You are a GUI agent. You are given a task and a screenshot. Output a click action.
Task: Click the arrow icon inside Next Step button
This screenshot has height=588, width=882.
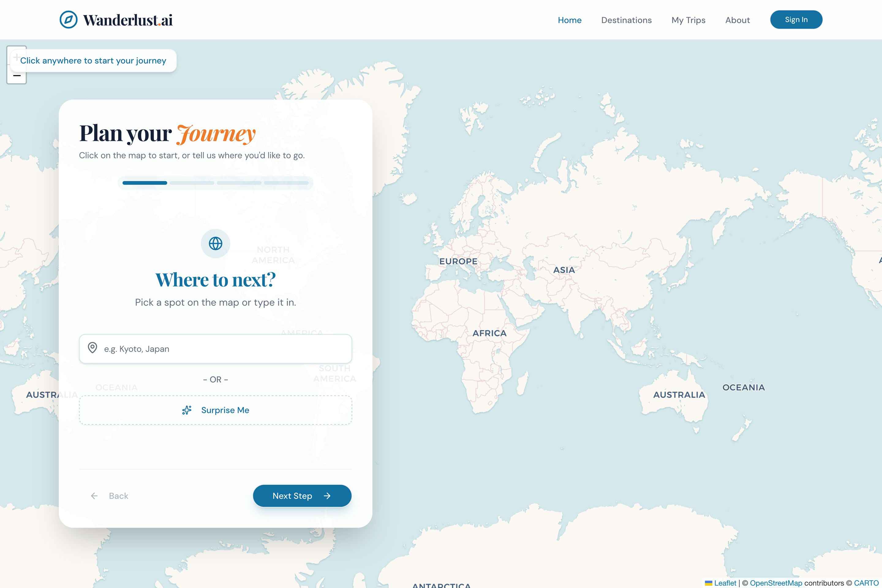[327, 496]
